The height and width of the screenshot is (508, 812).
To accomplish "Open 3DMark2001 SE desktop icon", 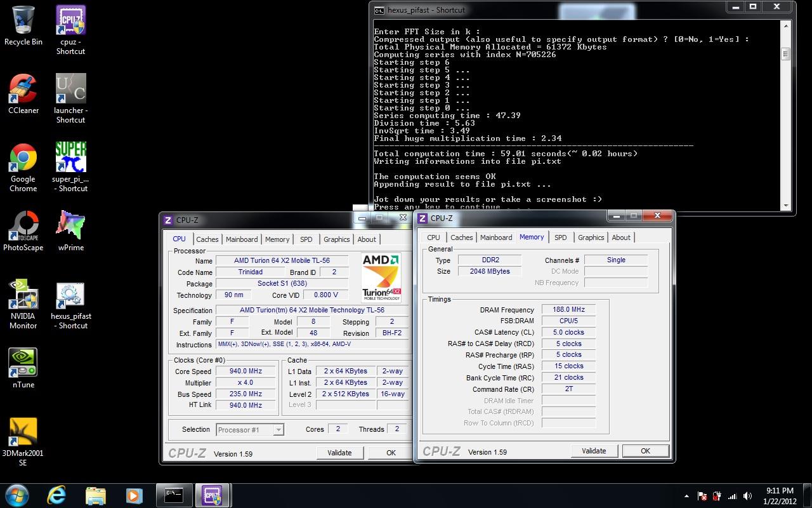I will 23,441.
